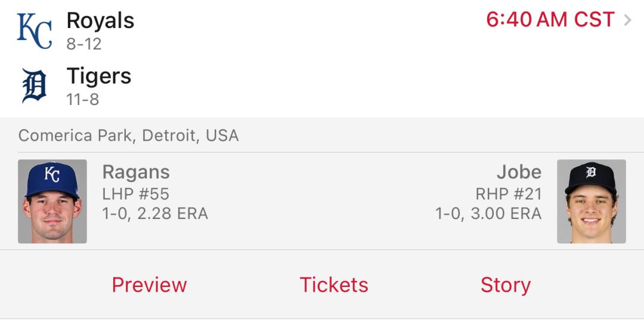Screen dimensions: 644x324
Task: Tap the Kansas City Royals logo
Action: coord(35,31)
